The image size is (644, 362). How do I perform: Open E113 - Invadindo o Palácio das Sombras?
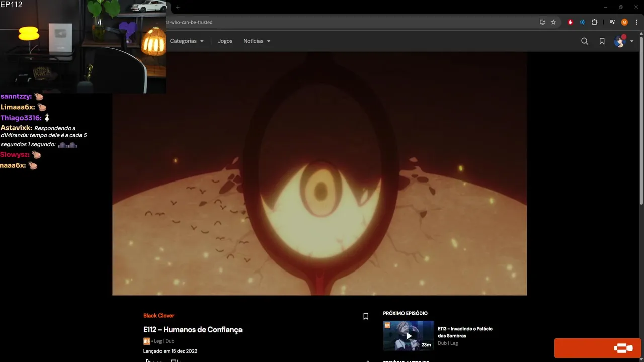click(x=465, y=332)
